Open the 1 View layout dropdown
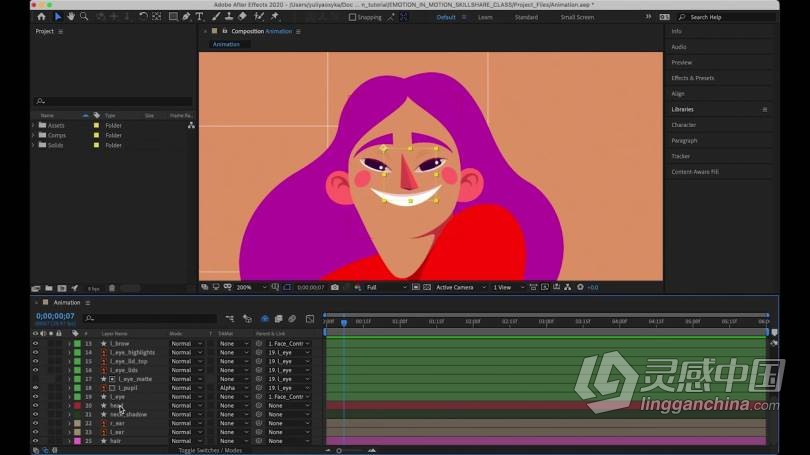This screenshot has width=810, height=455. (508, 287)
